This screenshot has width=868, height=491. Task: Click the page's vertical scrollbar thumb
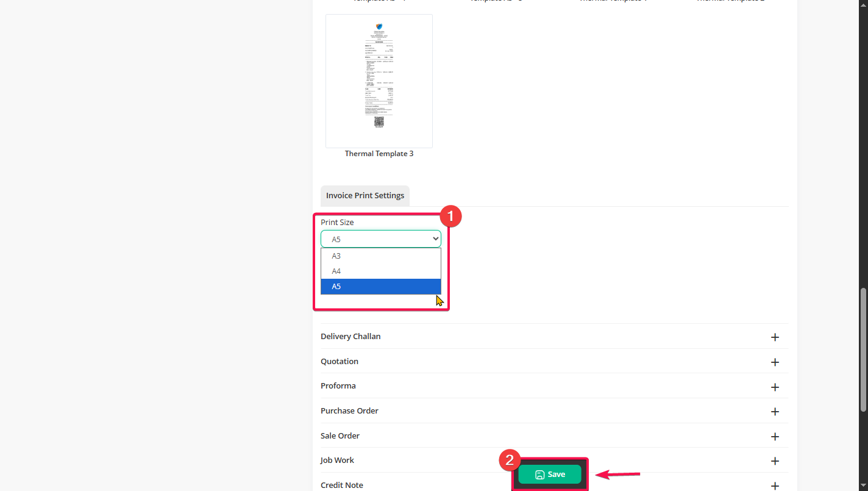click(x=863, y=349)
